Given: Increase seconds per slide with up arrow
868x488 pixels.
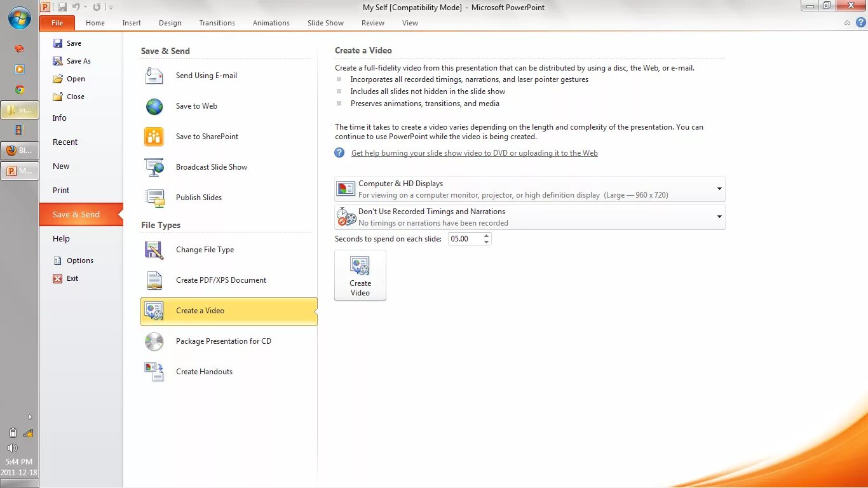Looking at the screenshot, I should (487, 236).
